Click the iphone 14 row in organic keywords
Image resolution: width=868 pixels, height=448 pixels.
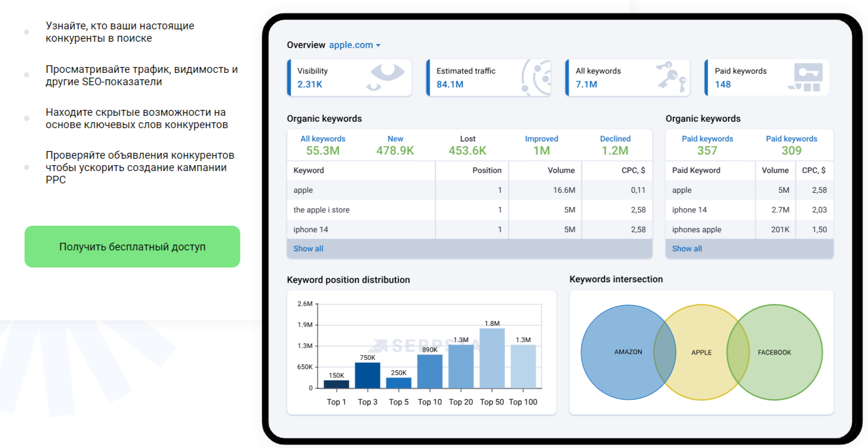tap(470, 229)
